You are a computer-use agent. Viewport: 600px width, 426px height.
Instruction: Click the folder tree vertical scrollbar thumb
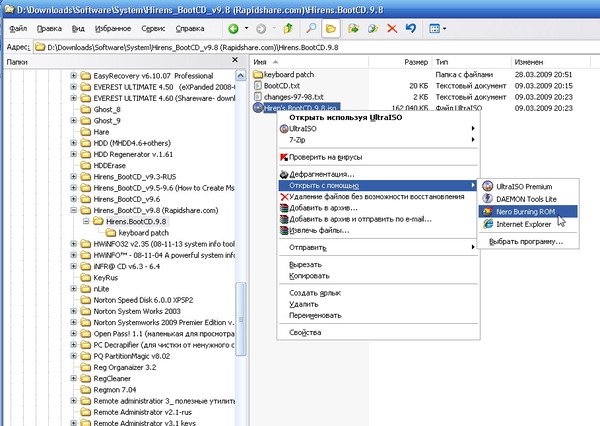click(x=241, y=319)
